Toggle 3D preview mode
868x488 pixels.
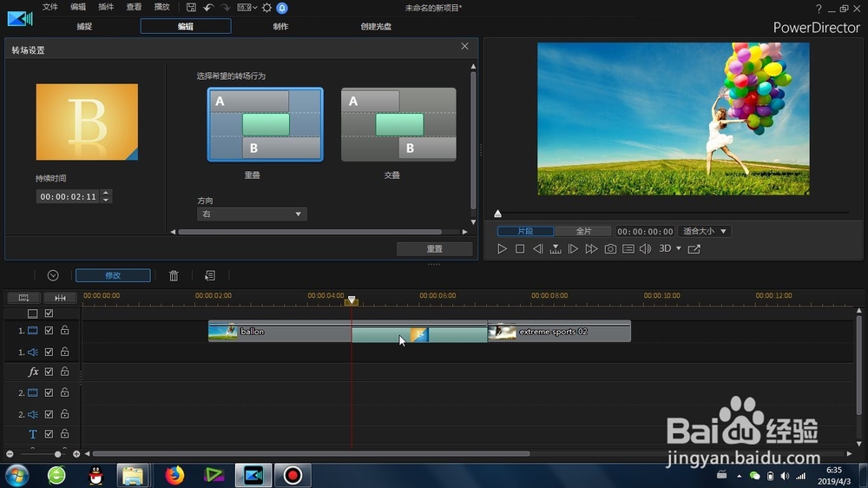point(666,248)
